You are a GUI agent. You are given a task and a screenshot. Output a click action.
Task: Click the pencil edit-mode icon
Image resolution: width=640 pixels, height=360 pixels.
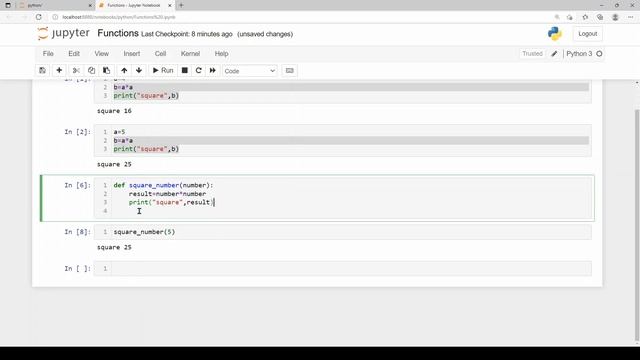point(554,54)
